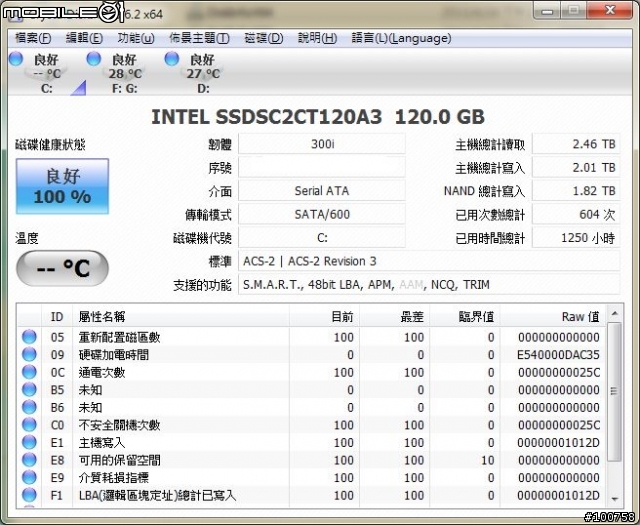The width and height of the screenshot is (640, 525).
Task: Open the 功能(u) menu
Action: coord(136,38)
